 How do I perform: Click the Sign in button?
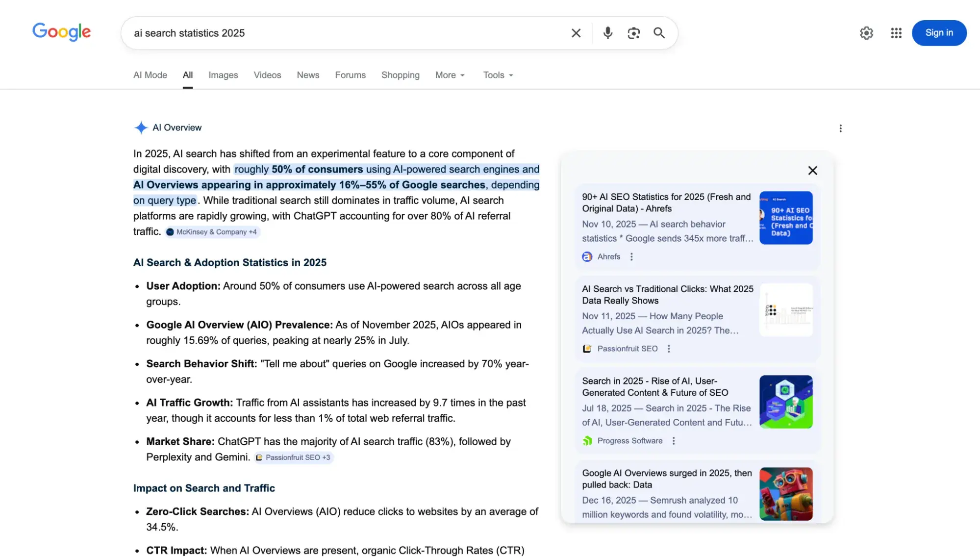pyautogui.click(x=939, y=33)
